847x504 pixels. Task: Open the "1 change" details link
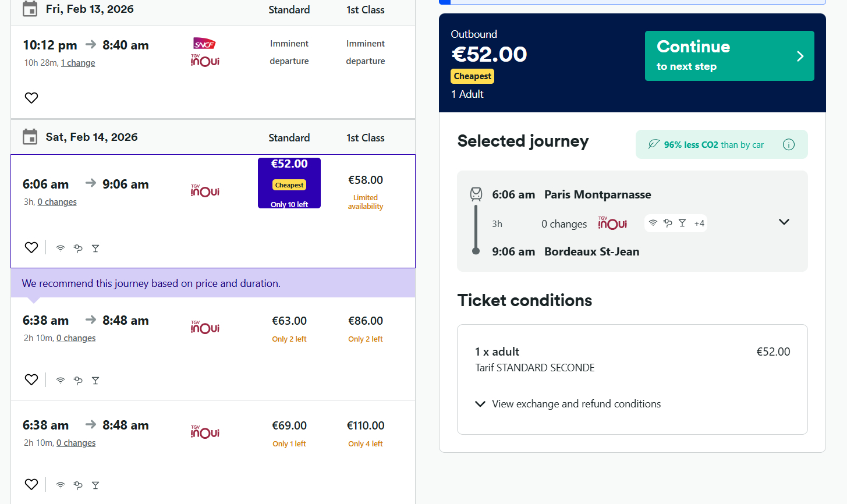click(x=78, y=63)
